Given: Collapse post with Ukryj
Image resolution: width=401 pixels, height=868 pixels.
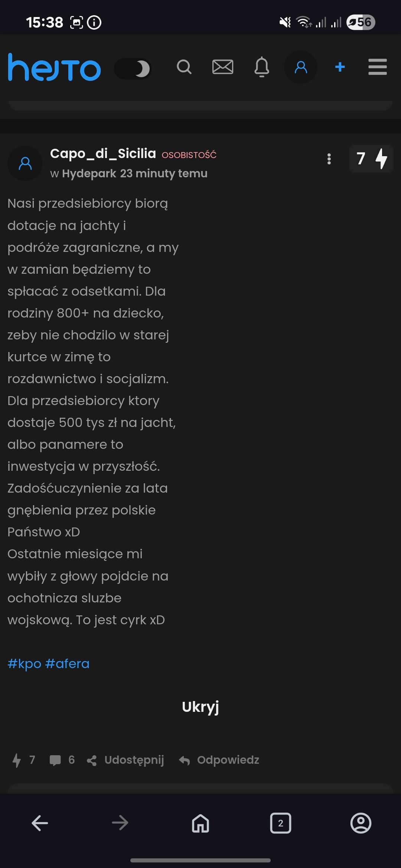Looking at the screenshot, I should [200, 707].
